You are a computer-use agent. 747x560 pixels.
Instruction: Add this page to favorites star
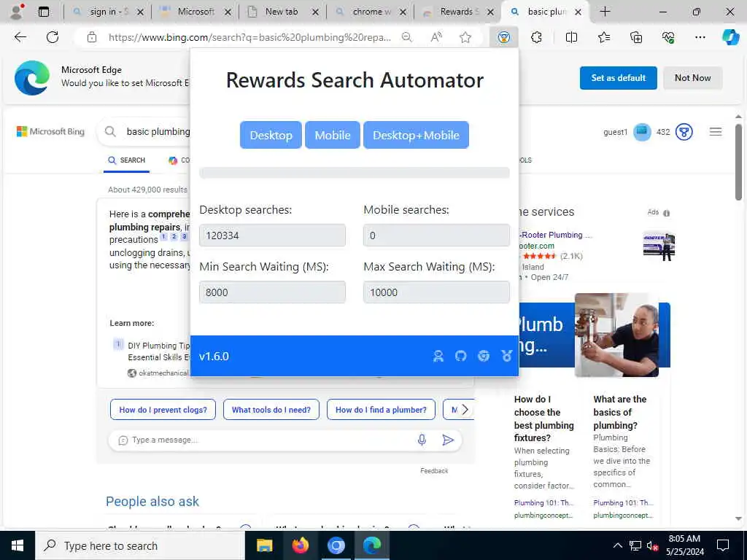click(465, 37)
